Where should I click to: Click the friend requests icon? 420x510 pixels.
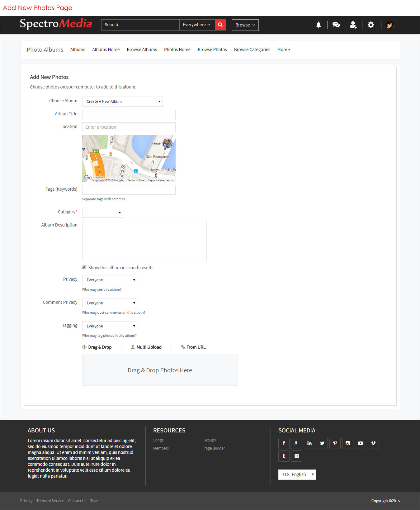[x=353, y=25]
